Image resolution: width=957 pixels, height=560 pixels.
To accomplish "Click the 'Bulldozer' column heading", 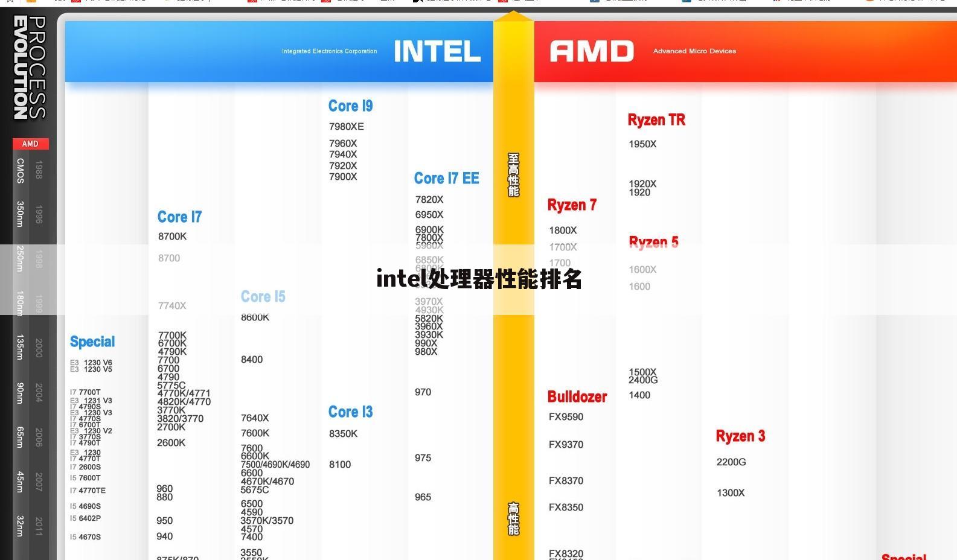I will point(577,397).
